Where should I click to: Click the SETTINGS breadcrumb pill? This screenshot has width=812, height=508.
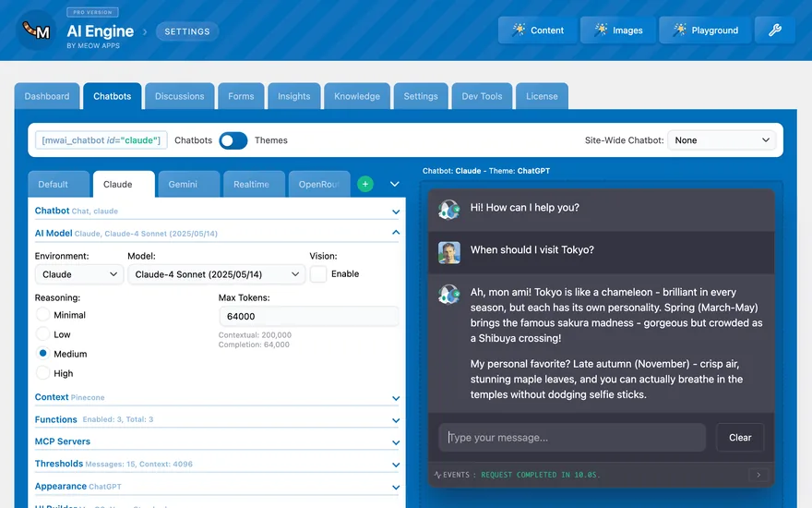click(x=187, y=31)
